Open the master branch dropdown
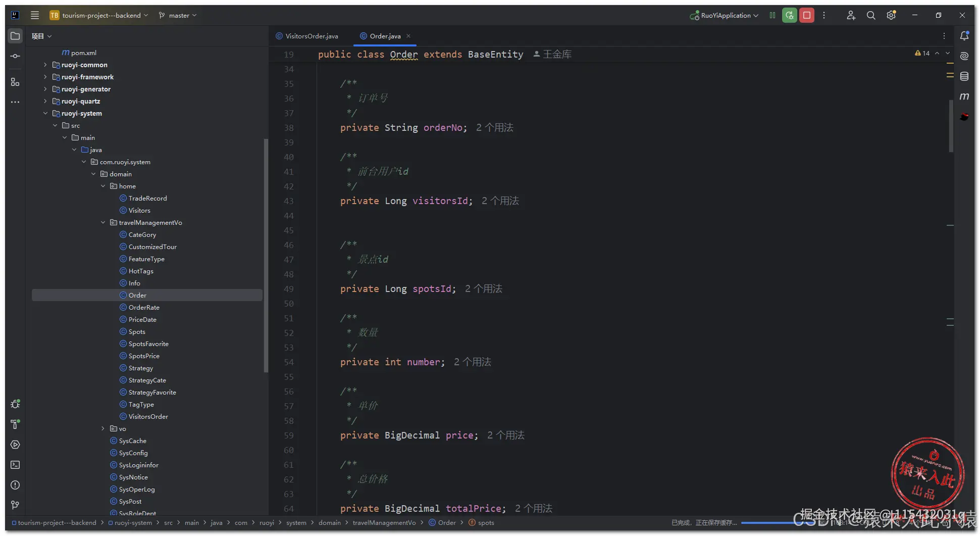980x536 pixels. tap(178, 15)
